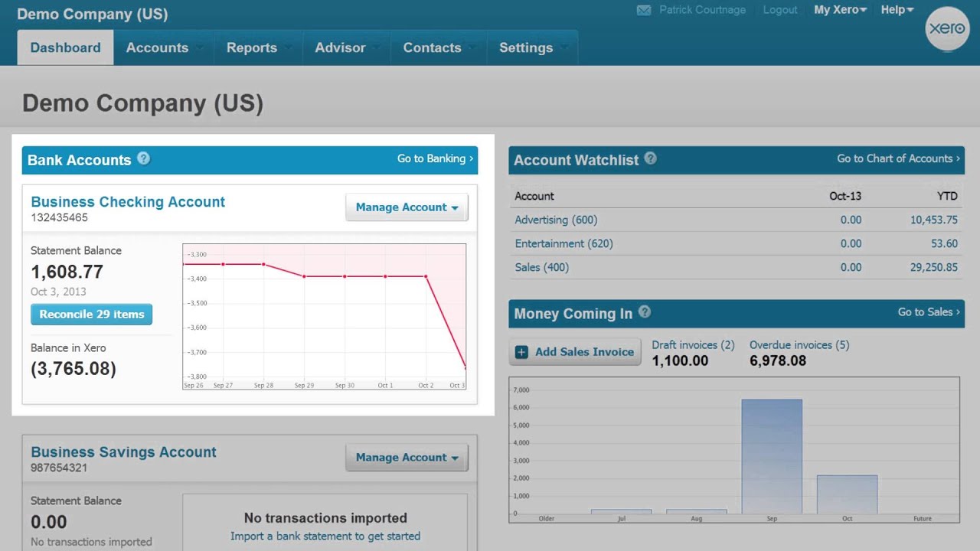Click the statement balance 1,608.77

coord(67,272)
